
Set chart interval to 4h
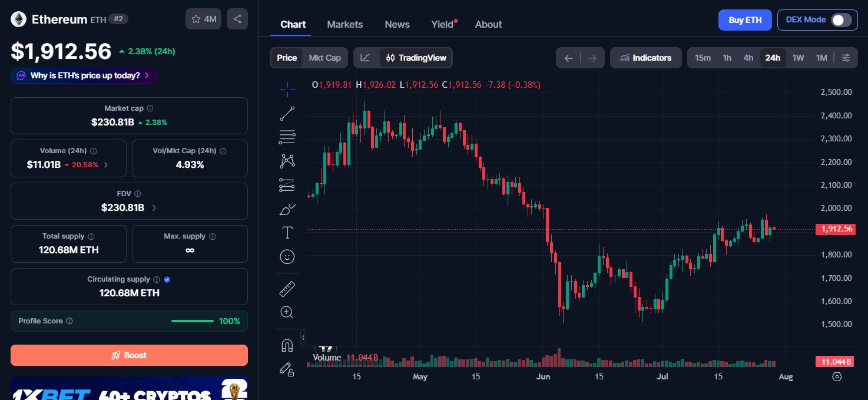click(748, 58)
